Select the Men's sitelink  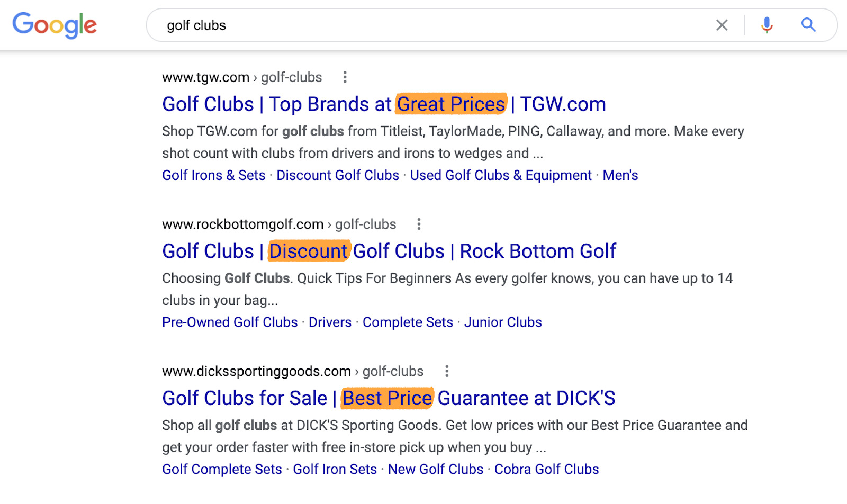620,175
